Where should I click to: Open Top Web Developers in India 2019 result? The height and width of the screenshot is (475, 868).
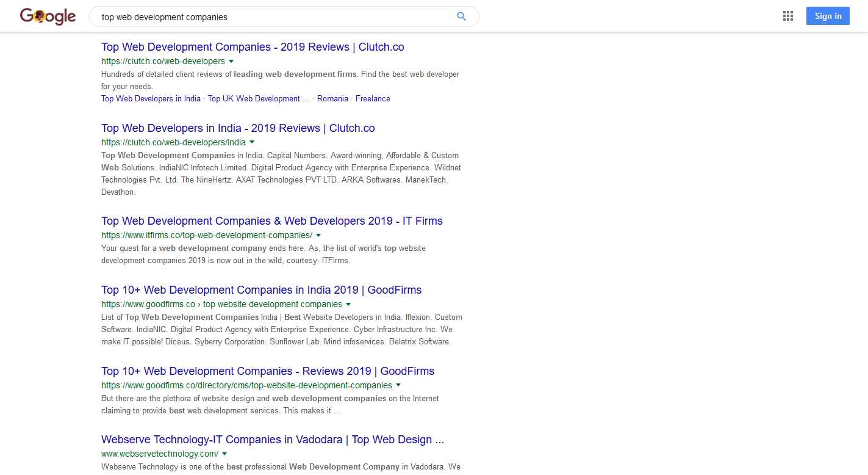click(238, 128)
